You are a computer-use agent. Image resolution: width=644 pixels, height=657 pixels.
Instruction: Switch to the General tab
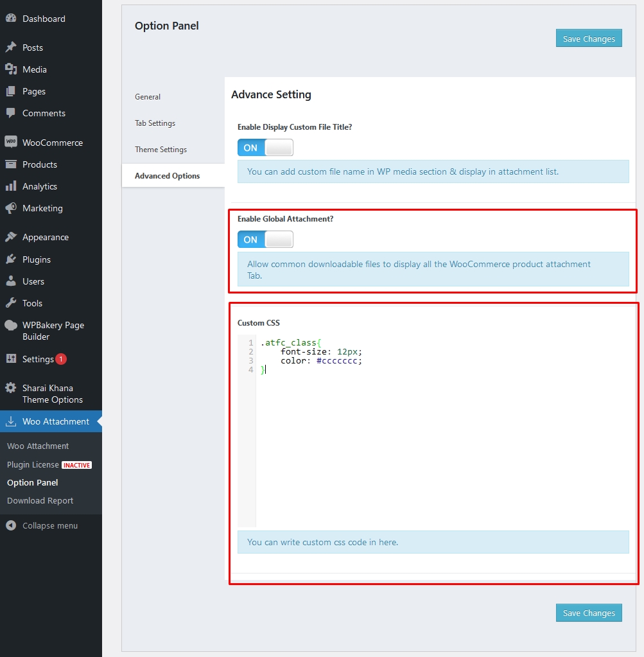click(148, 96)
